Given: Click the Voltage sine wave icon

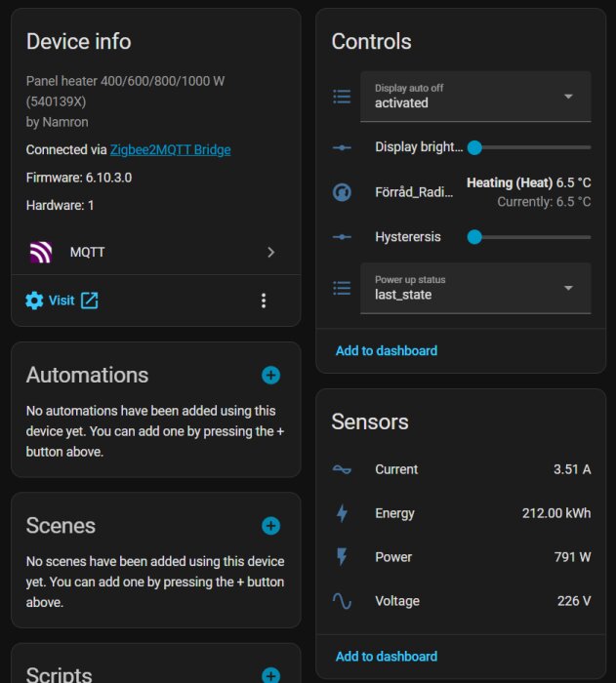Looking at the screenshot, I should [x=342, y=601].
